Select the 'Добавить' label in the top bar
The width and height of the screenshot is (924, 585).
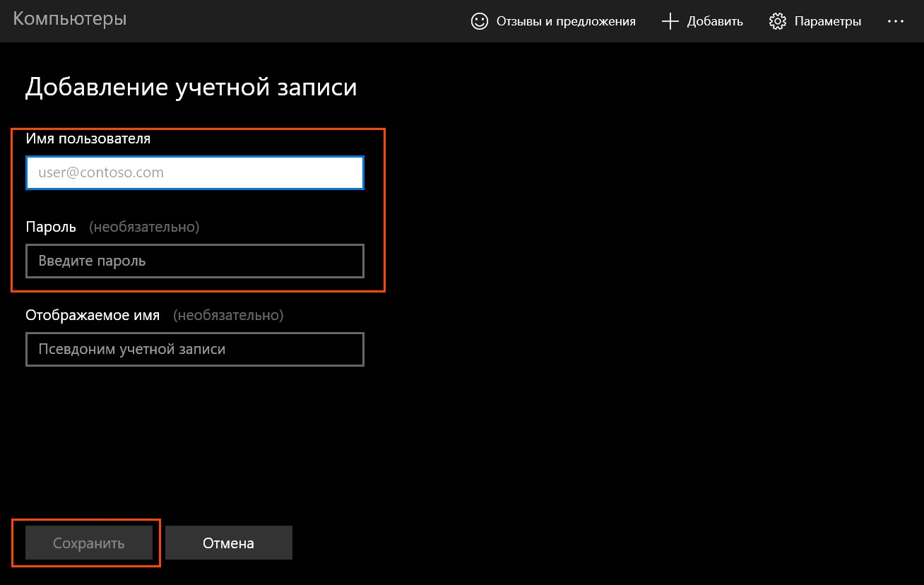coord(715,21)
